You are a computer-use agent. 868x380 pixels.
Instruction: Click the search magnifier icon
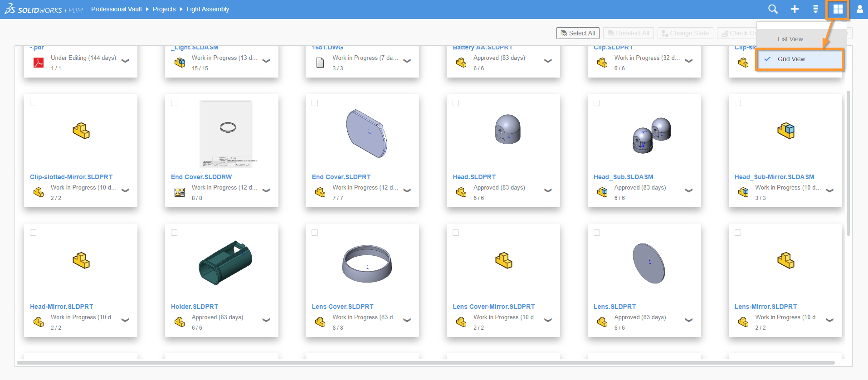(x=773, y=9)
